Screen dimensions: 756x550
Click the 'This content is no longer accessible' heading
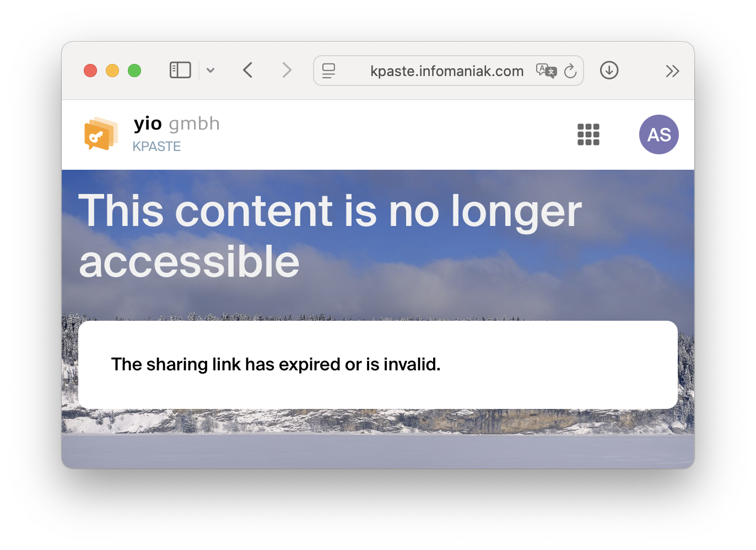pyautogui.click(x=330, y=236)
